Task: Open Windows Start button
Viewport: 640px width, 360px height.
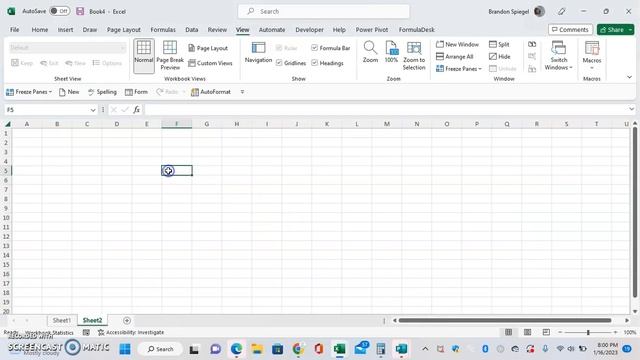Action: point(125,349)
